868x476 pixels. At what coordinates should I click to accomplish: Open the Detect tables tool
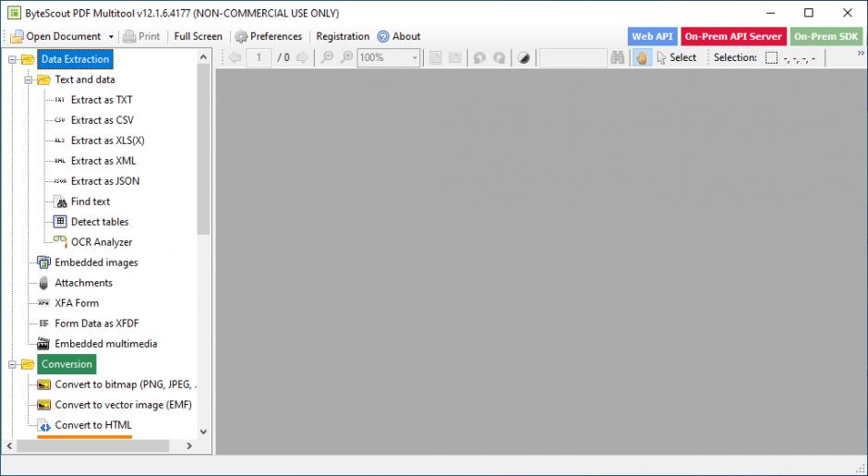click(x=99, y=222)
